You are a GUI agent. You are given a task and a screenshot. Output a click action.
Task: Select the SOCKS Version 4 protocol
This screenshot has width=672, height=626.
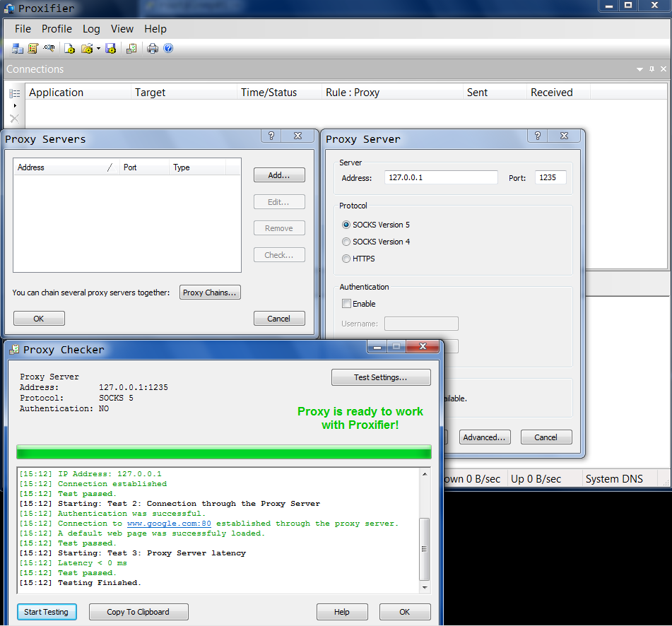point(377,242)
